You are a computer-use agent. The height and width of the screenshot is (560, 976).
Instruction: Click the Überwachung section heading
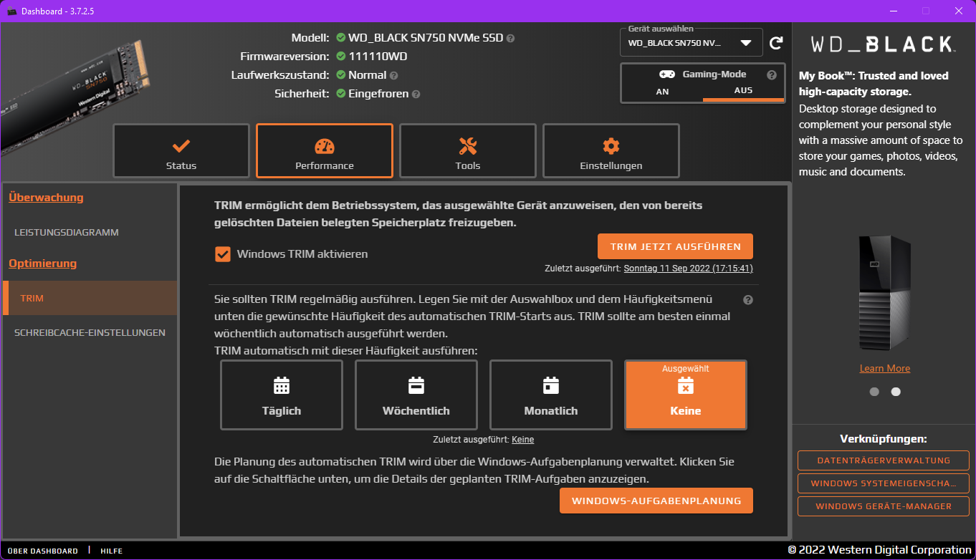(46, 198)
